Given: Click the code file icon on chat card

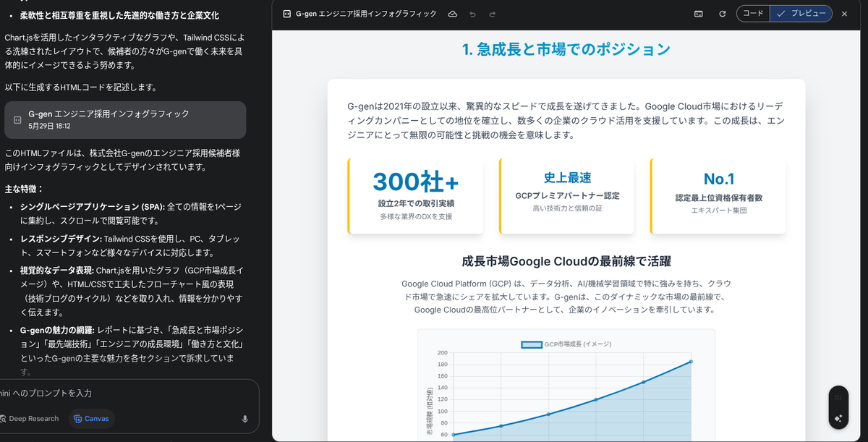Looking at the screenshot, I should 17,119.
